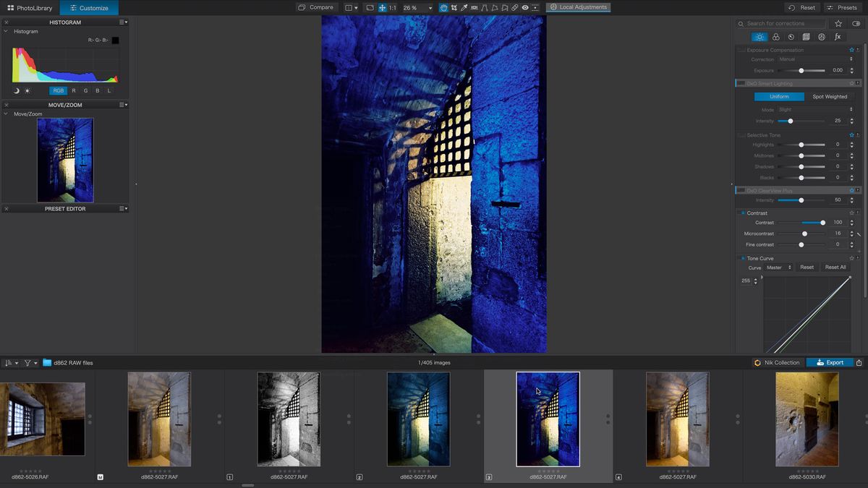Image resolution: width=868 pixels, height=488 pixels.
Task: Adjust the Microcontrast slider
Action: (801, 234)
